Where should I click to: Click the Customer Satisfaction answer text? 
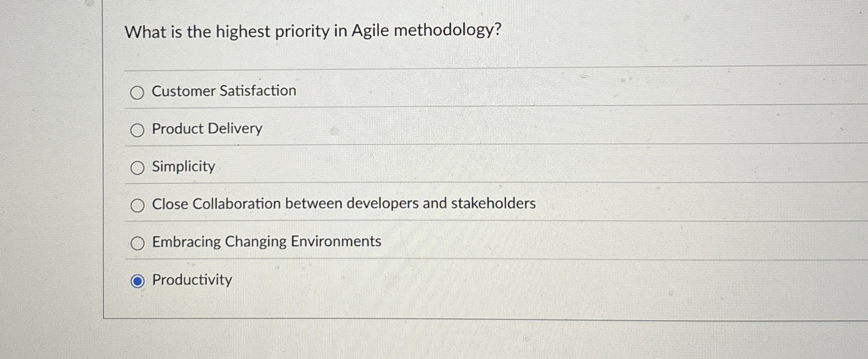[x=224, y=91]
